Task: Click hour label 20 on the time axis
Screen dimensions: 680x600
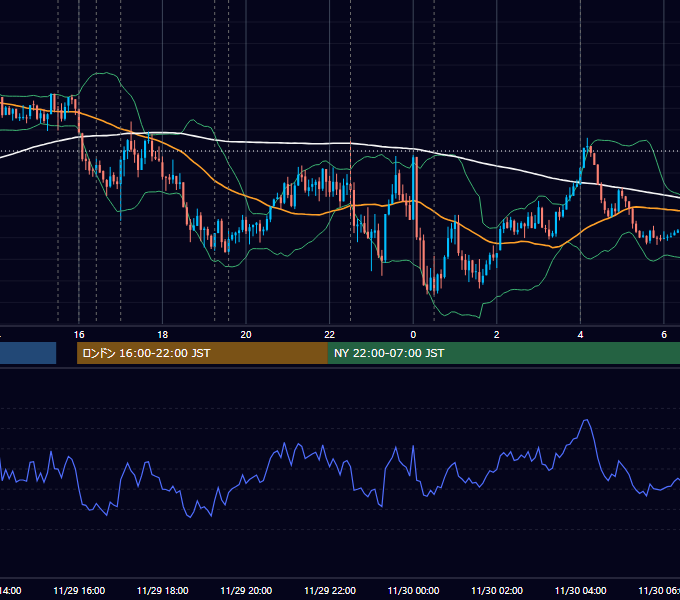Action: [x=246, y=335]
